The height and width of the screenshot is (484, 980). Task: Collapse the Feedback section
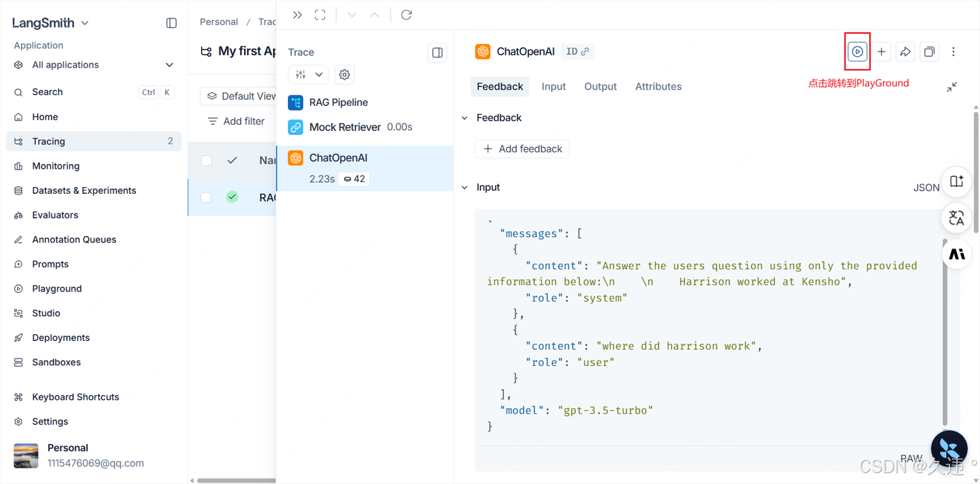click(465, 118)
